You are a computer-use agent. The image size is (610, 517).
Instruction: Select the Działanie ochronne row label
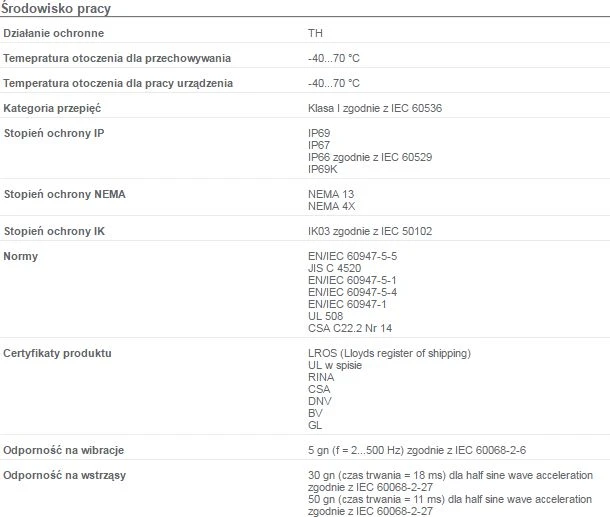[x=54, y=33]
